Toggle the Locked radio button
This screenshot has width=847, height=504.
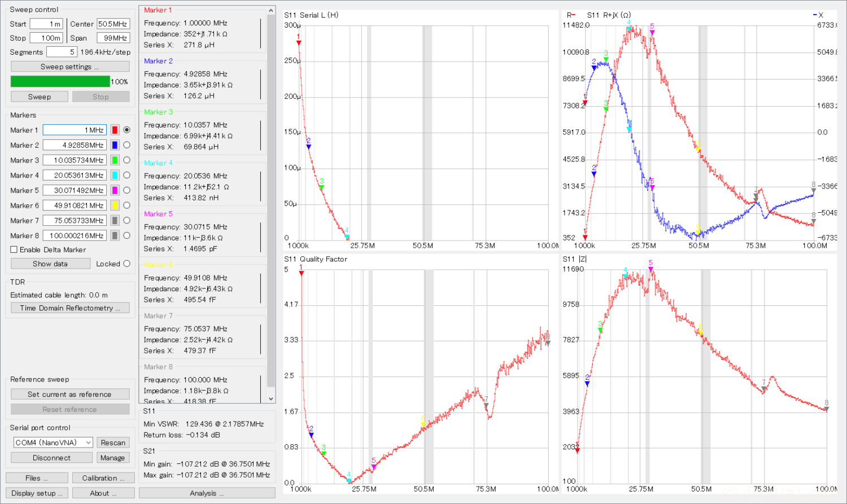126,264
